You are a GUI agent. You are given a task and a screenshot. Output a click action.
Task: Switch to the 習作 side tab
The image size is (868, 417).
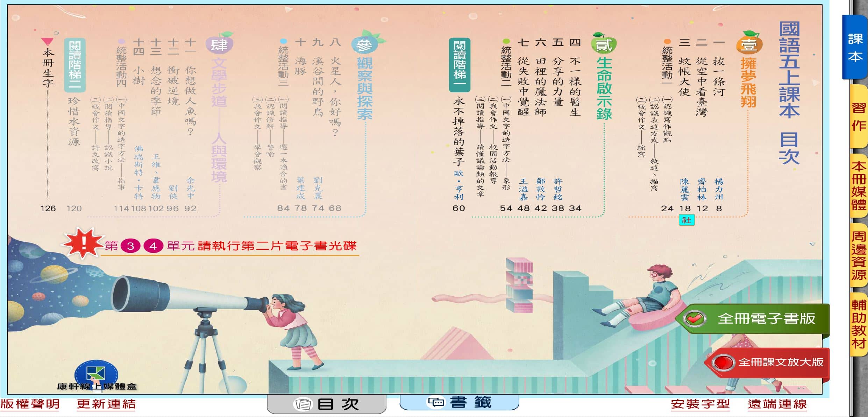point(859,116)
